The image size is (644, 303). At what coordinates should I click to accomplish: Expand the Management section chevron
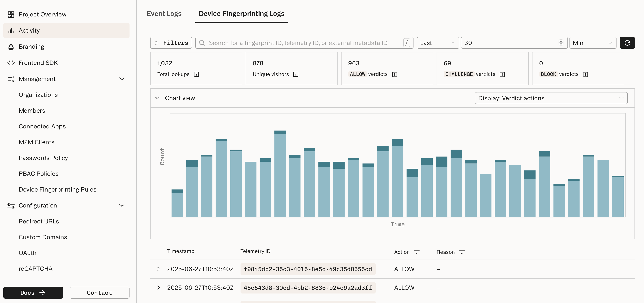[x=122, y=79]
